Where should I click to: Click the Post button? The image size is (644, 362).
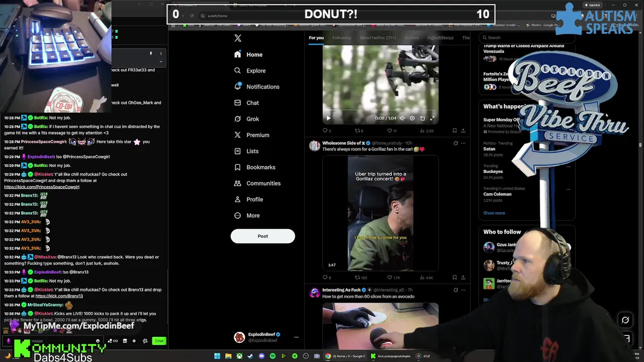click(x=263, y=236)
